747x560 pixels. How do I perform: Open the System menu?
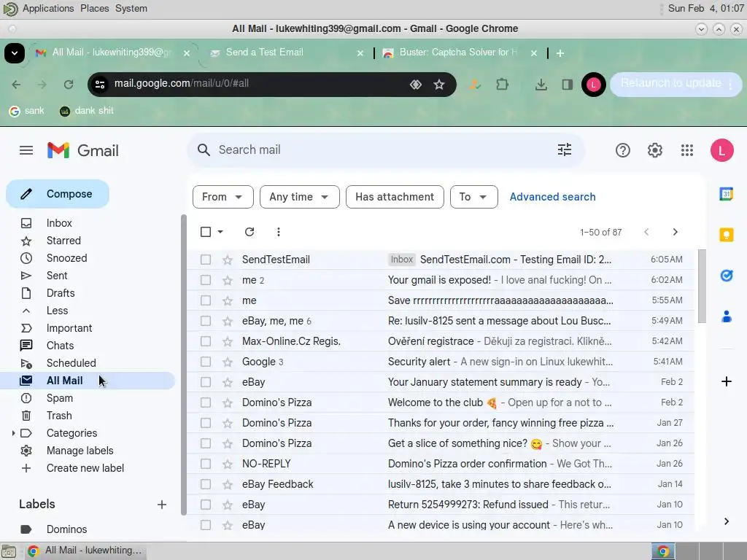(x=131, y=8)
